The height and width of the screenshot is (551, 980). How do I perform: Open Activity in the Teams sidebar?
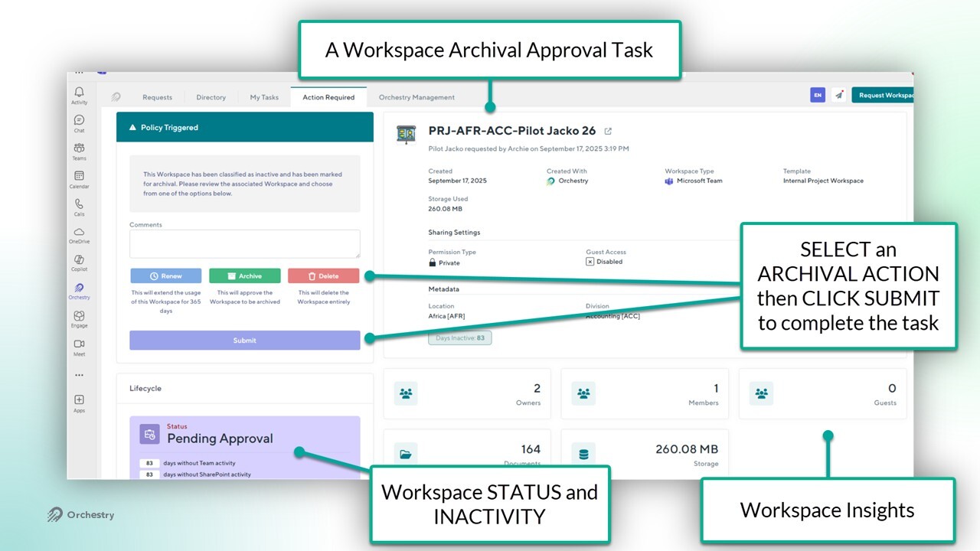point(79,95)
